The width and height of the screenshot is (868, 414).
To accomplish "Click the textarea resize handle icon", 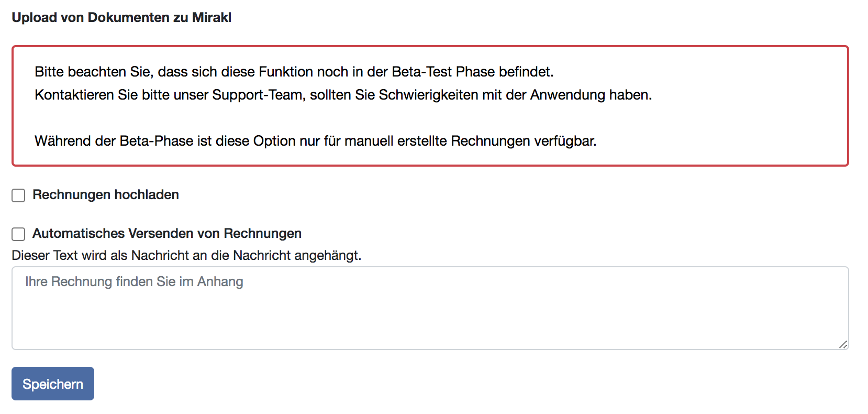I will 842,344.
